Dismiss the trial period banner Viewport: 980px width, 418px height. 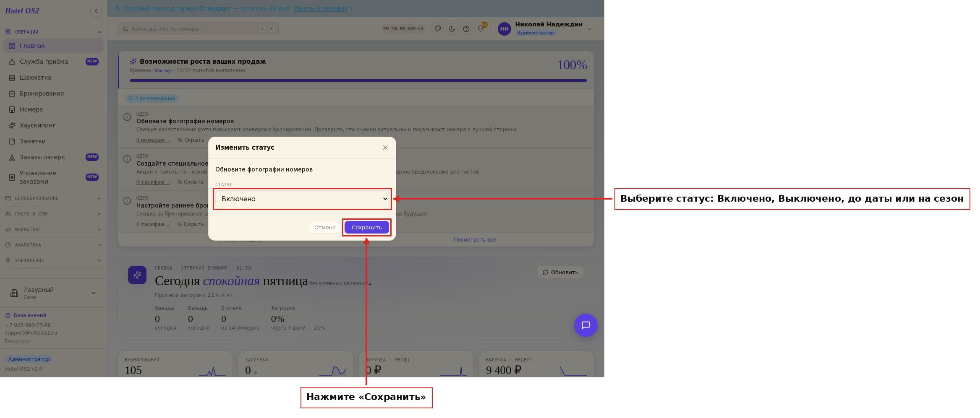594,8
